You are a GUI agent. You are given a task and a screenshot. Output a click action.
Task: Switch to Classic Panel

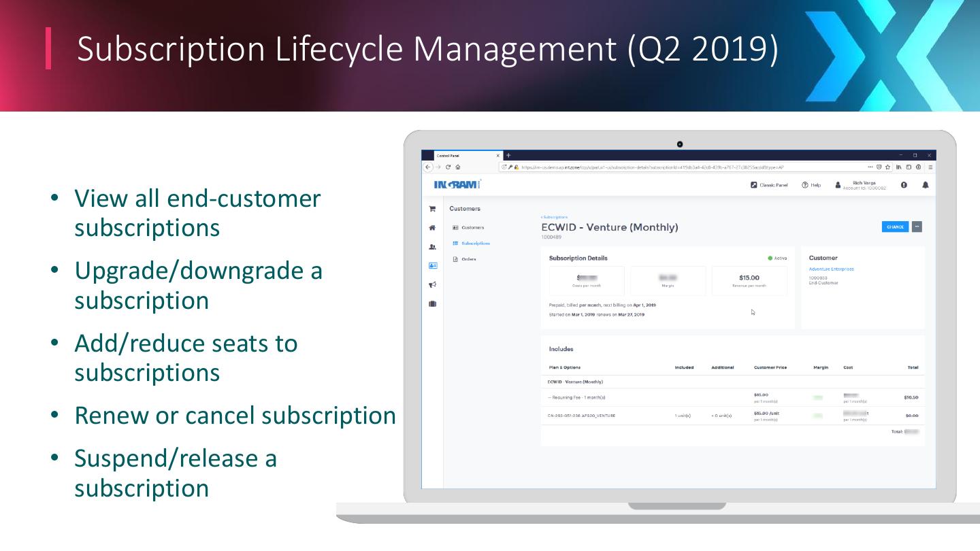click(x=769, y=185)
